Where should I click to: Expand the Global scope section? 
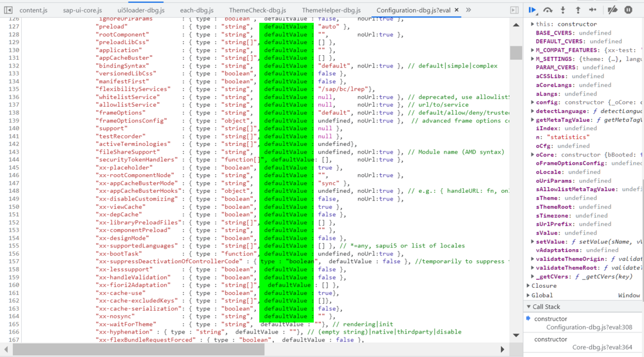point(528,295)
